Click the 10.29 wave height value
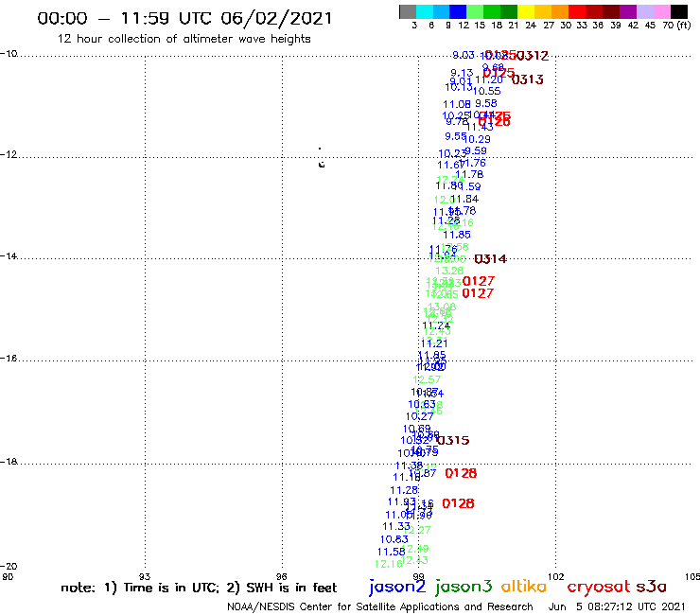 (x=478, y=139)
